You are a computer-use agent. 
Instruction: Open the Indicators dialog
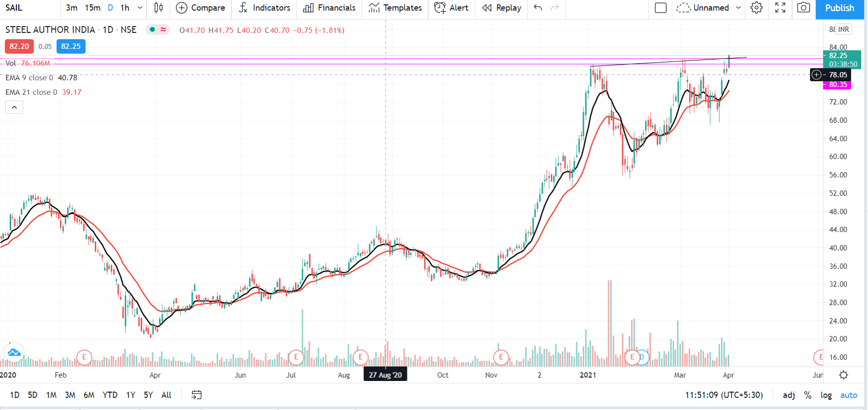[264, 8]
